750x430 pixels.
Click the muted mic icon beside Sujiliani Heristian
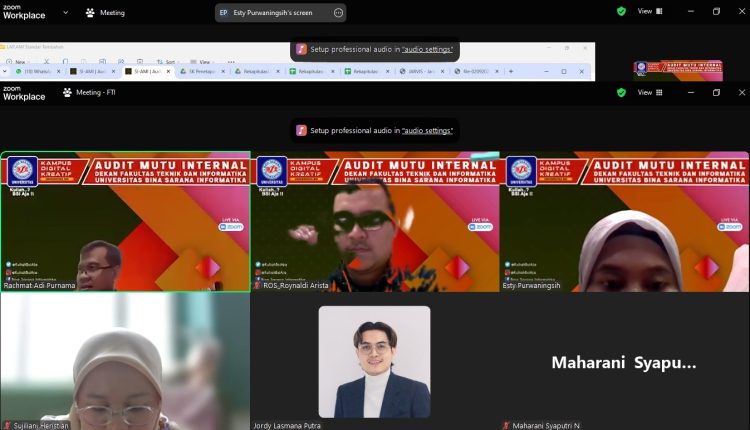click(x=7, y=425)
